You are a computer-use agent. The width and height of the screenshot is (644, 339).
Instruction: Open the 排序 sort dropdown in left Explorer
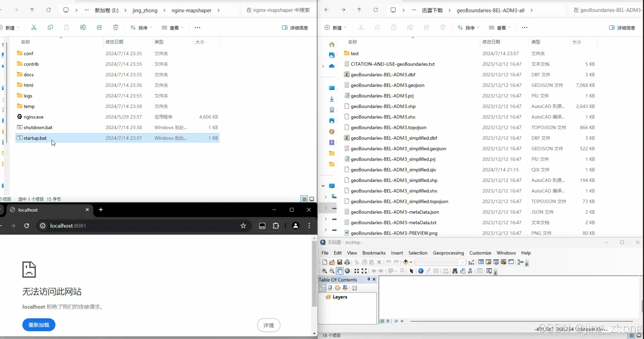(x=141, y=27)
